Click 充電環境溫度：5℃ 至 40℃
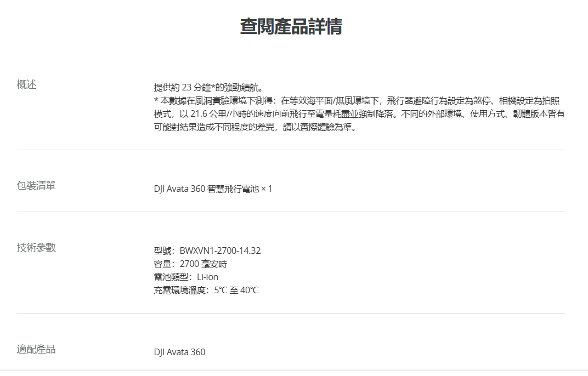588x376 pixels. click(206, 290)
